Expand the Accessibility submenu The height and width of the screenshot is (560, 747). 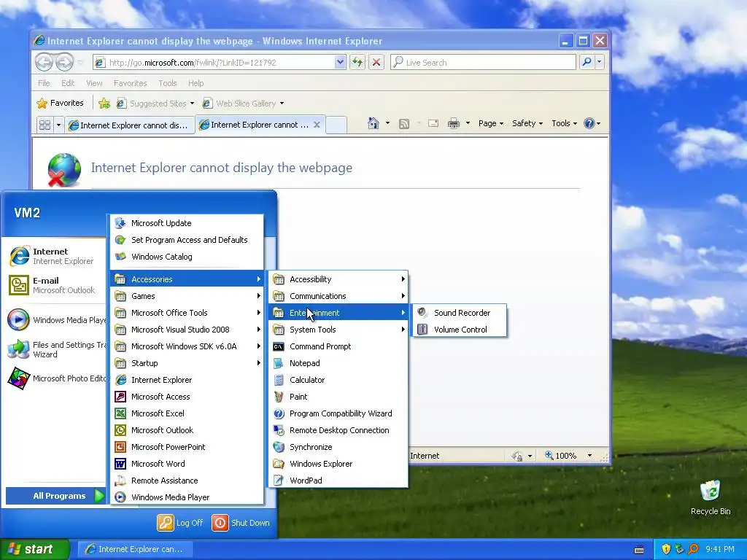[338, 279]
